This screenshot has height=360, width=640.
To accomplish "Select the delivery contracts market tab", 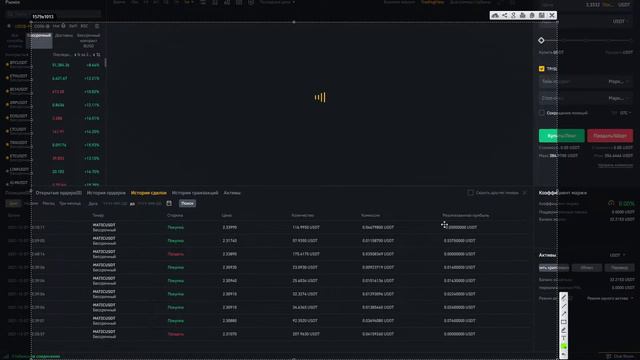I will click(64, 36).
